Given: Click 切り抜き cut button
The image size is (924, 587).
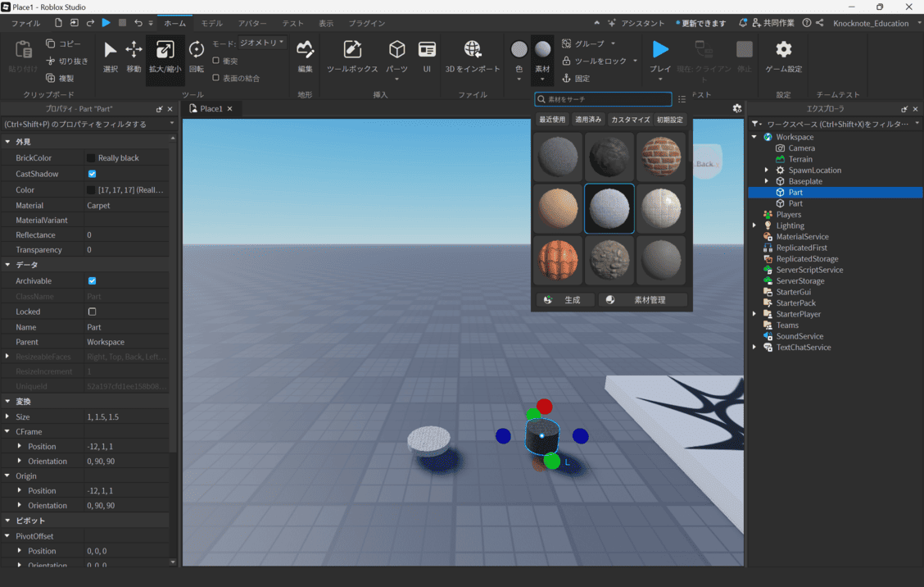Looking at the screenshot, I should pos(67,61).
